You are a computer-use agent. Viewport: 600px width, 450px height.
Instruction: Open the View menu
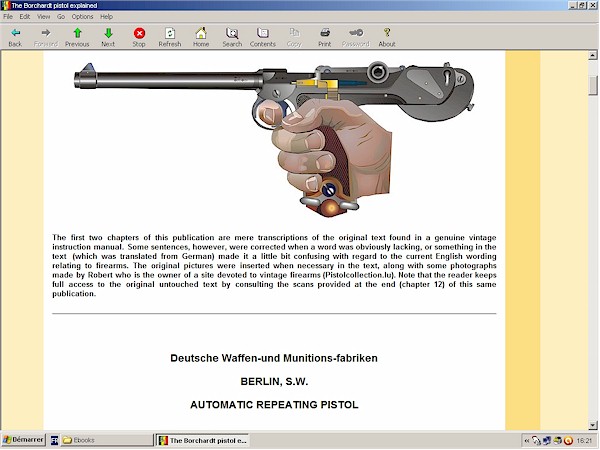point(44,16)
